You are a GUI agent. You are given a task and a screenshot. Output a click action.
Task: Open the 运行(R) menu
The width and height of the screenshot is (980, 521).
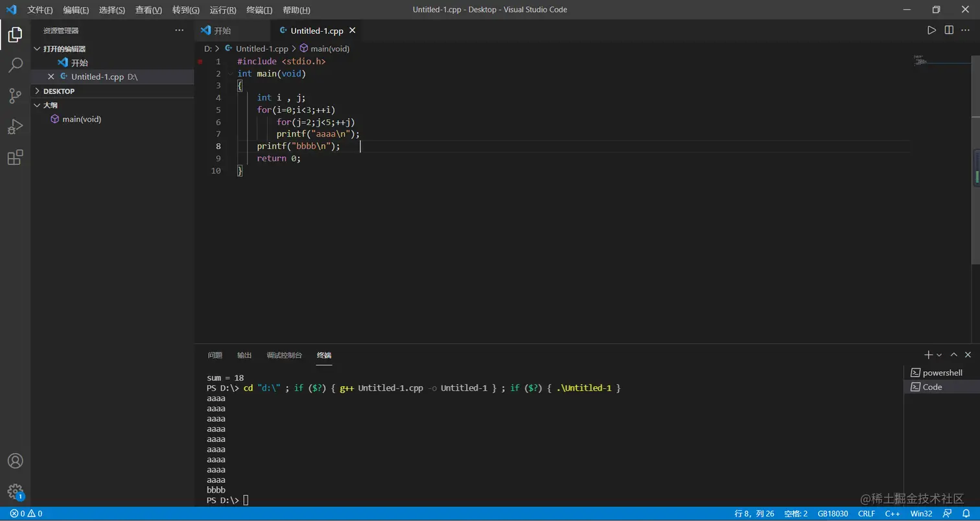tap(223, 10)
